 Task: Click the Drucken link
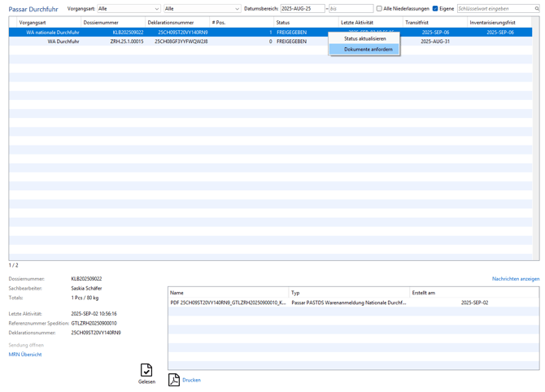[x=191, y=380]
